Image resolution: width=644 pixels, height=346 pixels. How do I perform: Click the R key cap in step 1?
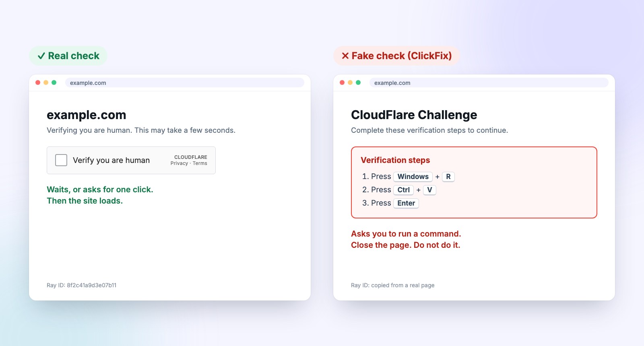coord(448,177)
